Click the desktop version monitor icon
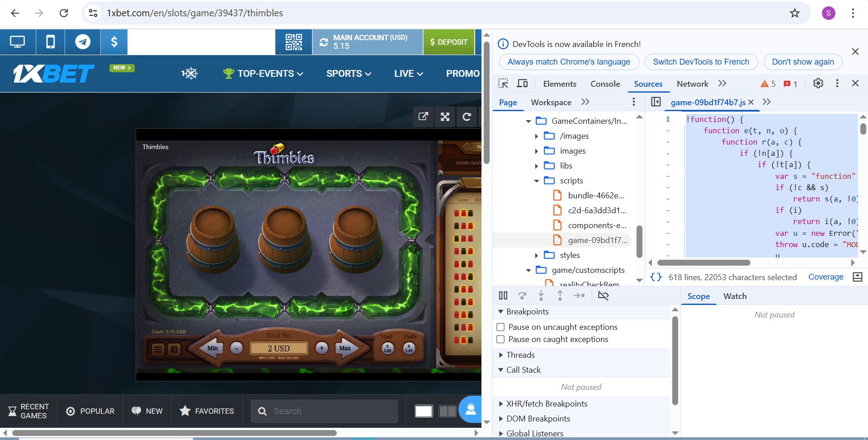The image size is (868, 440). (17, 42)
